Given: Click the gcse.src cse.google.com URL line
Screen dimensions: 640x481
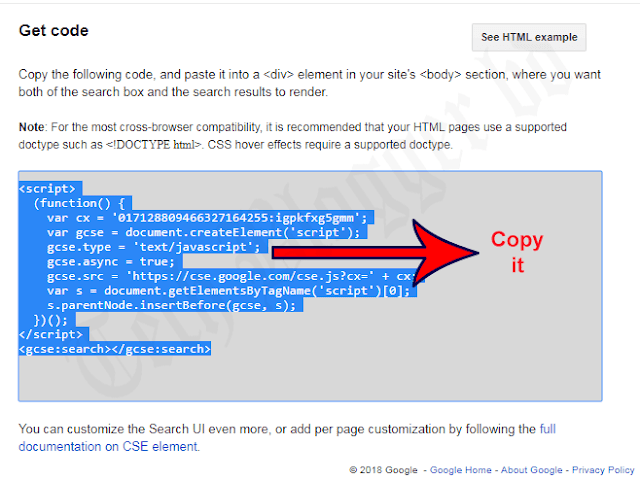Looking at the screenshot, I should (x=232, y=276).
